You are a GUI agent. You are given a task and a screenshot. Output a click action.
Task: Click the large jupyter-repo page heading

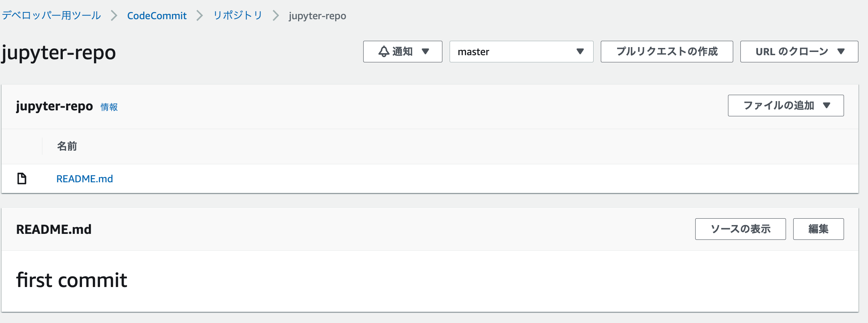tap(58, 53)
